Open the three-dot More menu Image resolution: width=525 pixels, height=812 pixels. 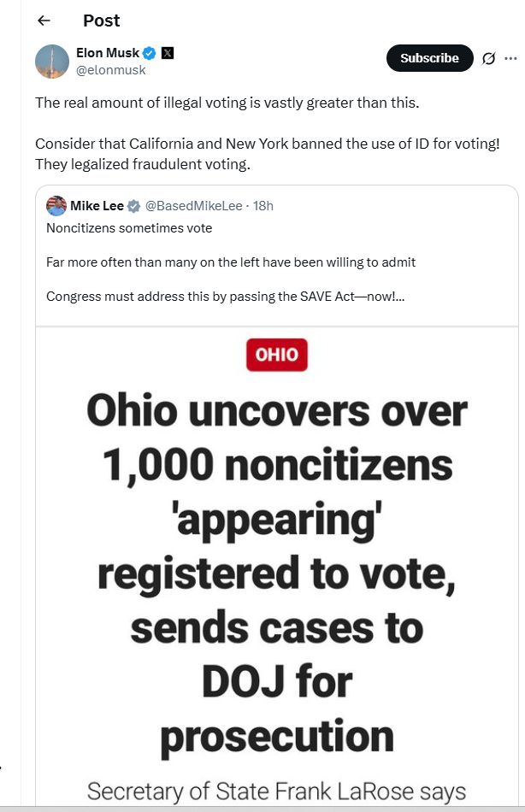coord(511,58)
